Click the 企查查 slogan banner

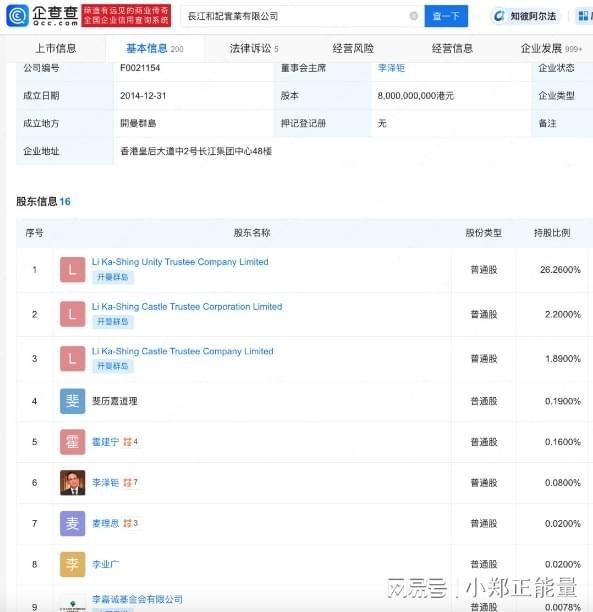pos(126,16)
